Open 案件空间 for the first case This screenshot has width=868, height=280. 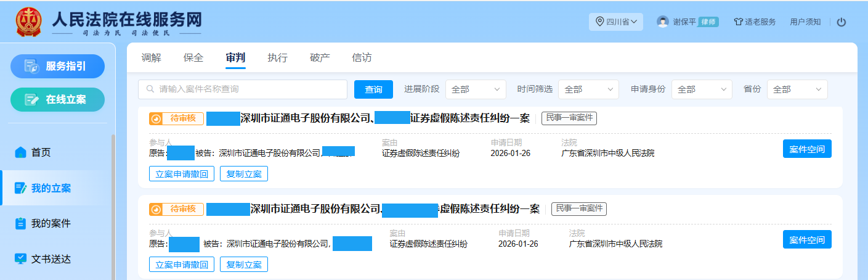pos(807,149)
